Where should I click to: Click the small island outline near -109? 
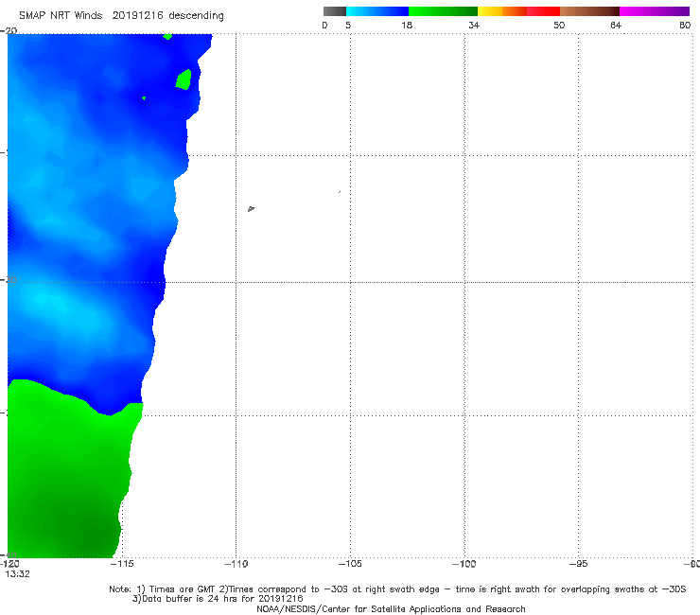click(x=251, y=208)
